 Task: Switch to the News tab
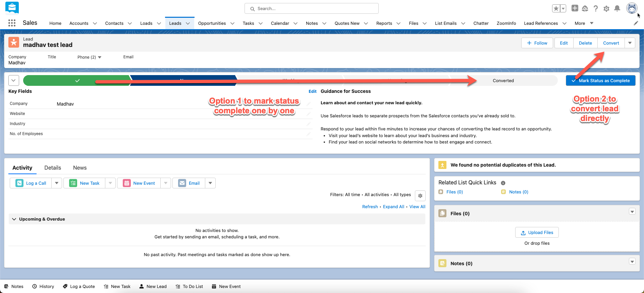point(80,168)
